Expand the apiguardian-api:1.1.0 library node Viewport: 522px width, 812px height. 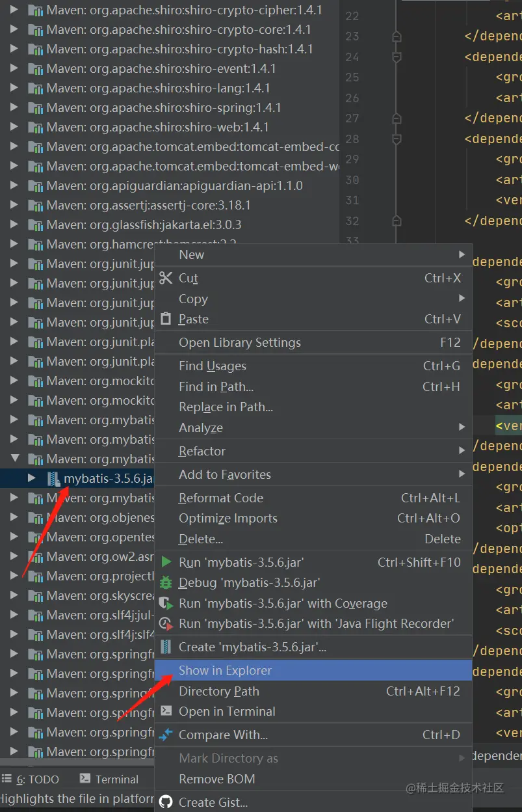[x=14, y=186]
